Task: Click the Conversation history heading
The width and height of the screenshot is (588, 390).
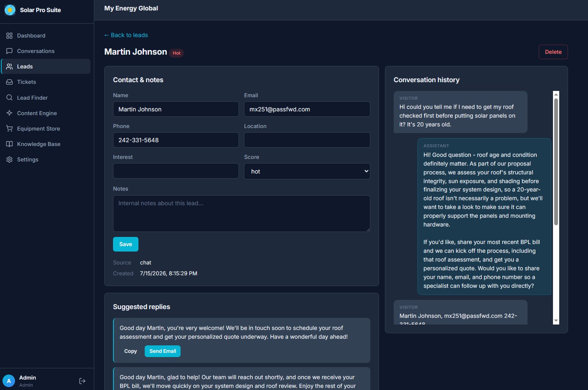Action: pos(427,80)
